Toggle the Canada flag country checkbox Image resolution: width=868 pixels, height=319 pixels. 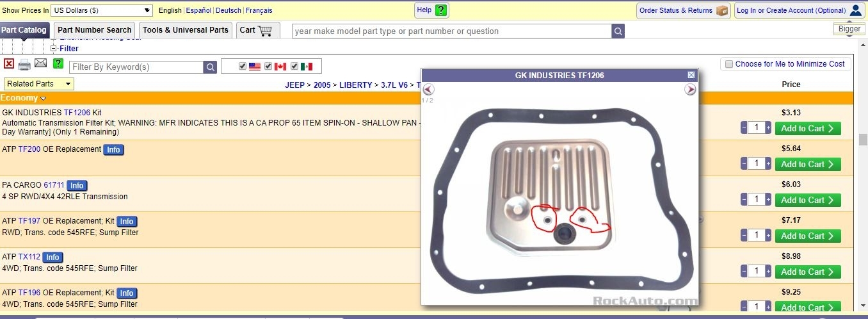269,67
